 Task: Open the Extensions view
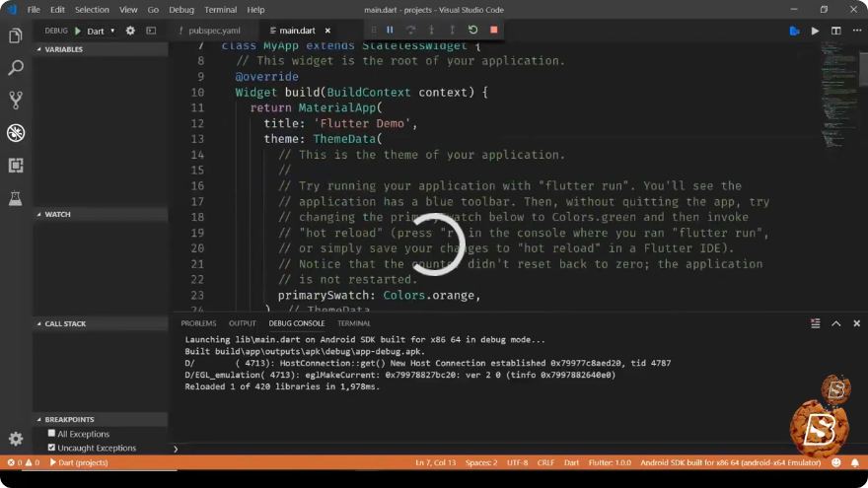tap(16, 166)
